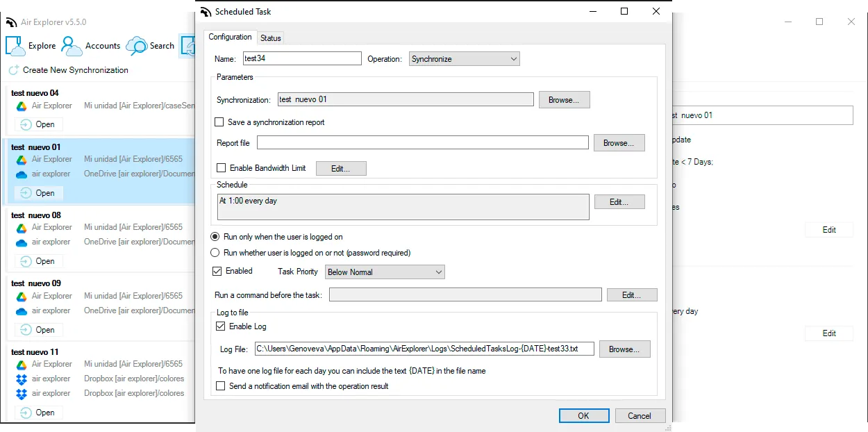Screen dimensions: 868x432
Task: Open Search in Air Explorer toolbar
Action: tap(150, 46)
